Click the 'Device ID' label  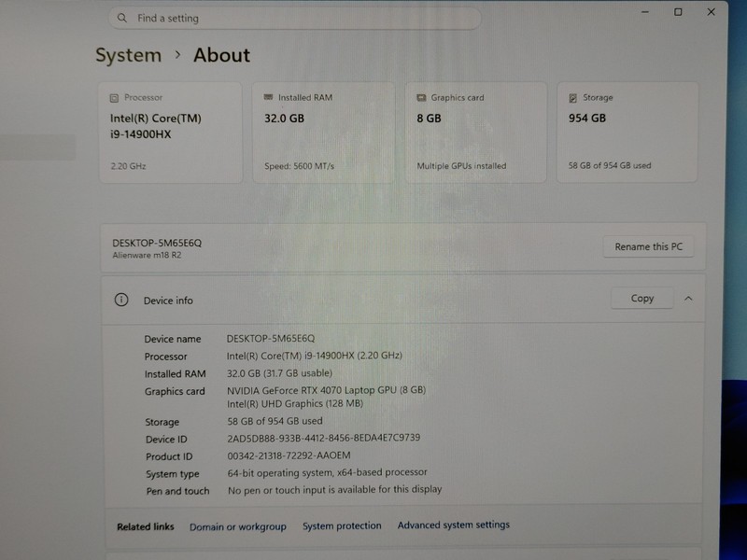pyautogui.click(x=166, y=440)
